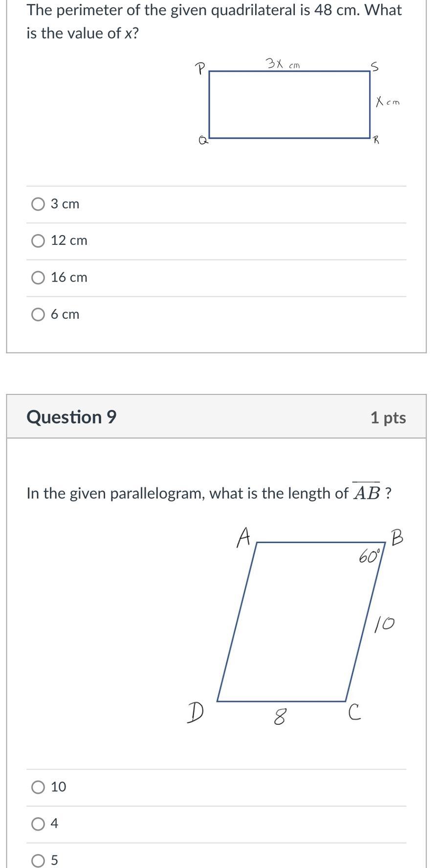Select the 3 cm radio button
This screenshot has width=440, height=868.
point(38,204)
